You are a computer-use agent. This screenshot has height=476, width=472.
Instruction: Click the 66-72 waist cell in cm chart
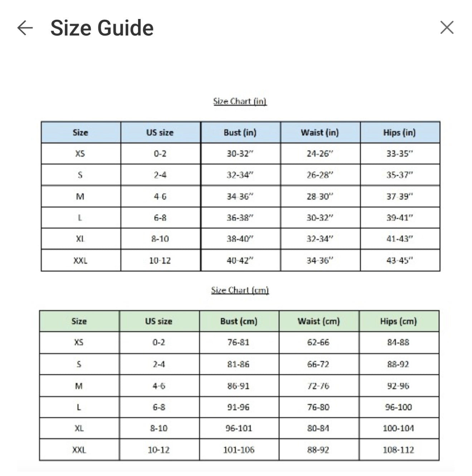tap(318, 364)
